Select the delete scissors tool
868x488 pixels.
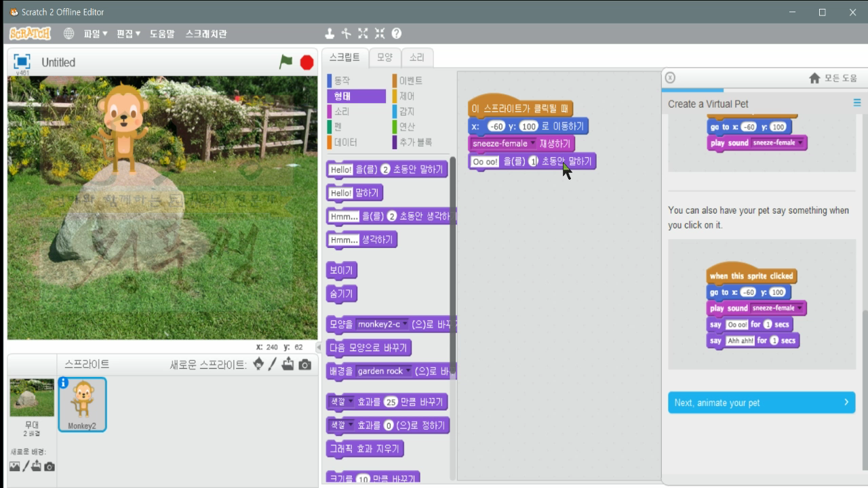pyautogui.click(x=347, y=33)
